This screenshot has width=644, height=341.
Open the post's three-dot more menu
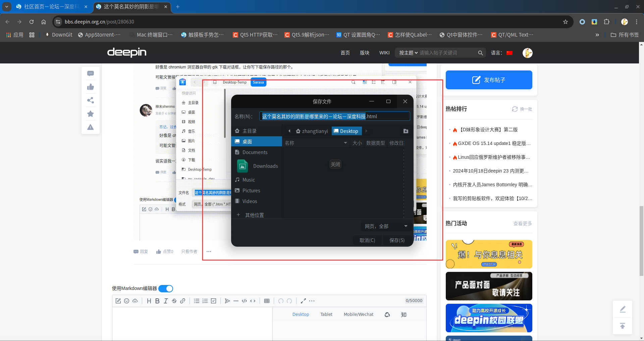coord(209,251)
